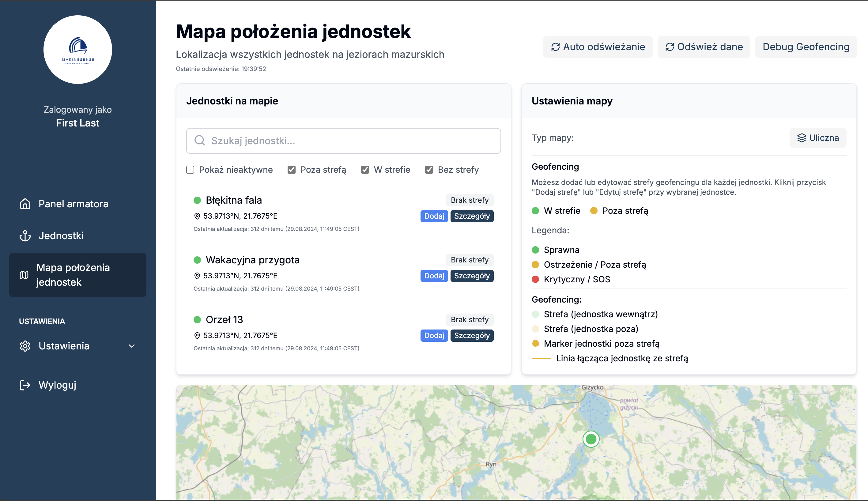Click the Giżycko label on the map

[x=592, y=387]
